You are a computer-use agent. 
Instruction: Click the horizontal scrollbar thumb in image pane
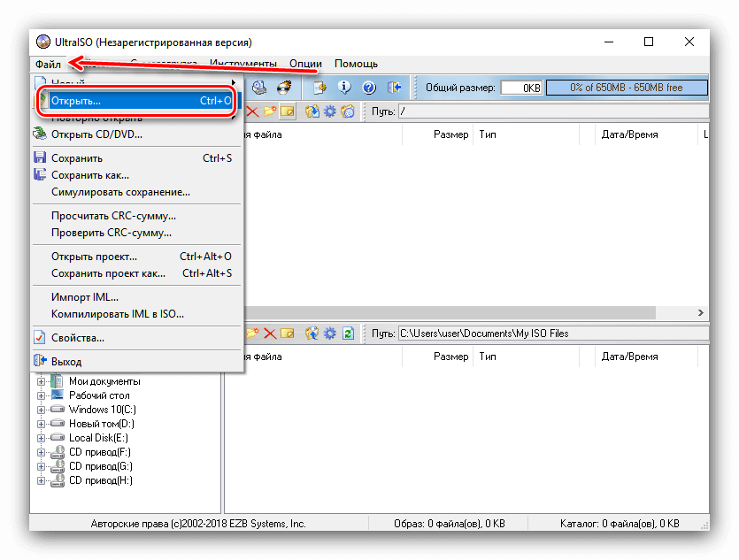point(450,313)
